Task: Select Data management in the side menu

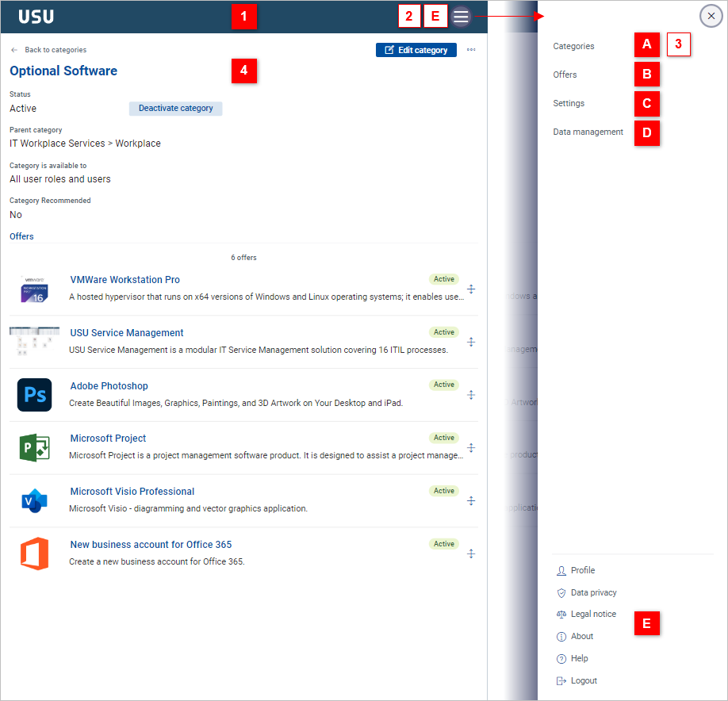Action: [588, 132]
